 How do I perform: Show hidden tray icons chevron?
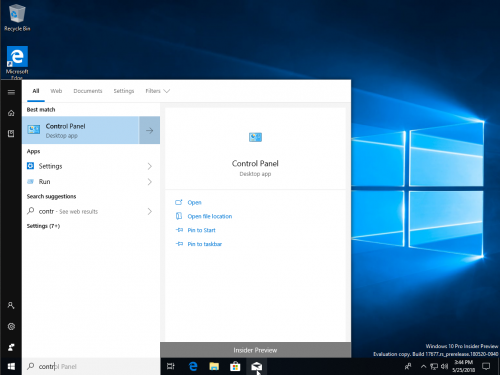[x=423, y=367]
